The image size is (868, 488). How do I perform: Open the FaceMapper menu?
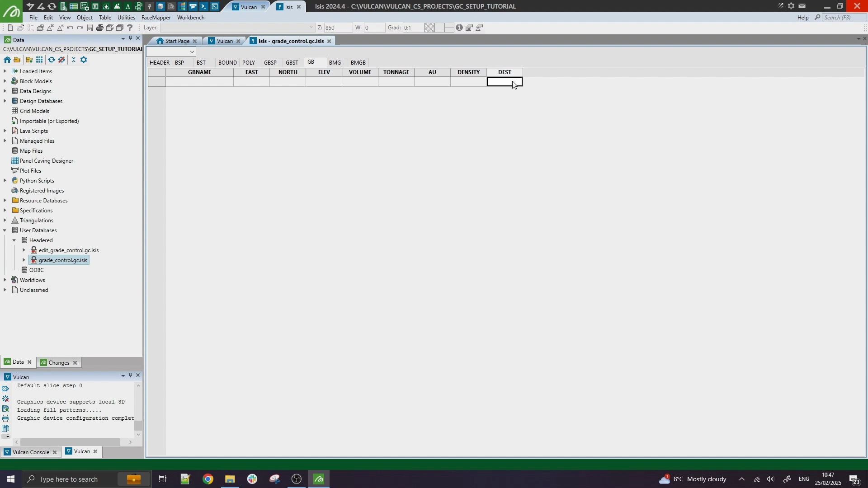156,18
